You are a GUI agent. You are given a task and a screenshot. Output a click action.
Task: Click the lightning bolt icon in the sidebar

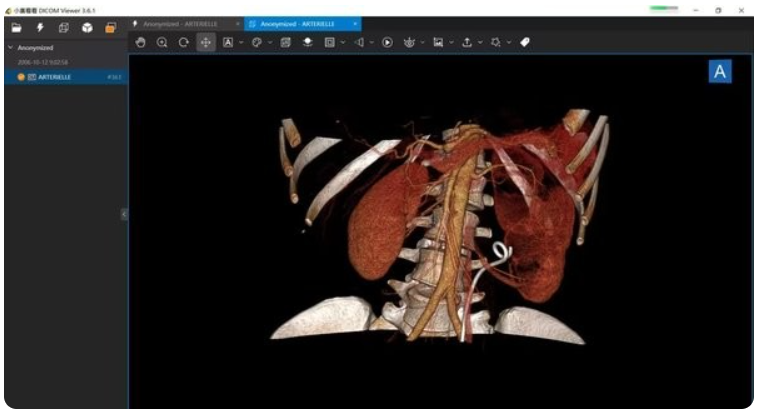pos(39,27)
